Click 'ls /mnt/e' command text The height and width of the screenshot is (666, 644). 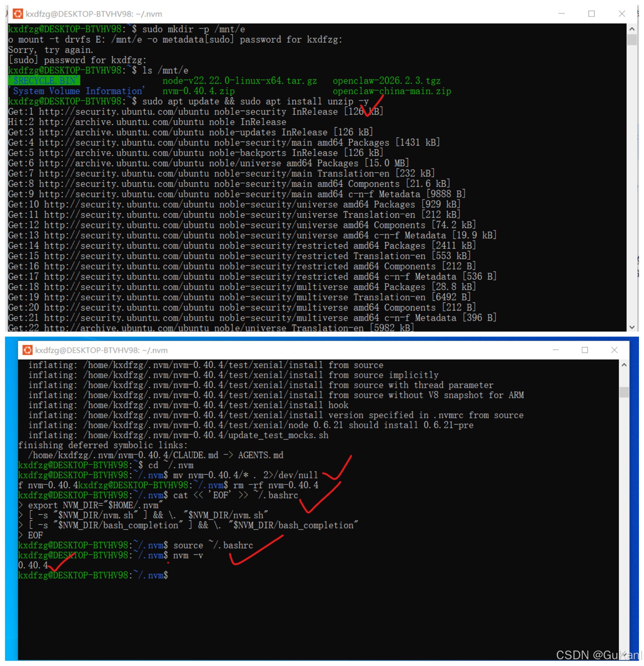tap(165, 70)
